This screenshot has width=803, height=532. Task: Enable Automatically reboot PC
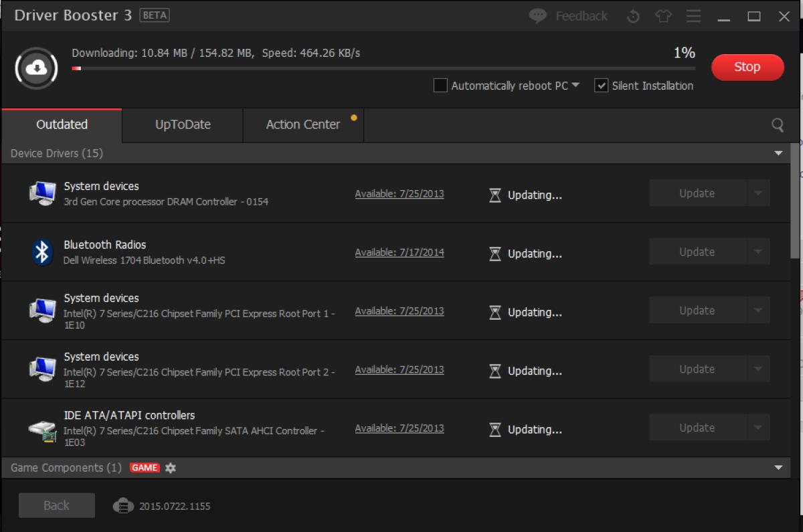[440, 86]
